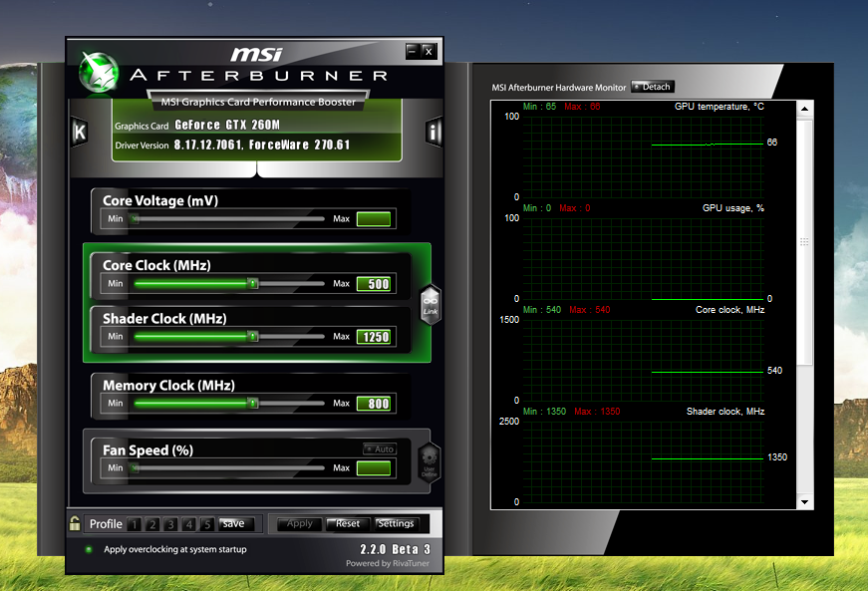Click the hardware monitor scrollbar thumb

pos(805,242)
